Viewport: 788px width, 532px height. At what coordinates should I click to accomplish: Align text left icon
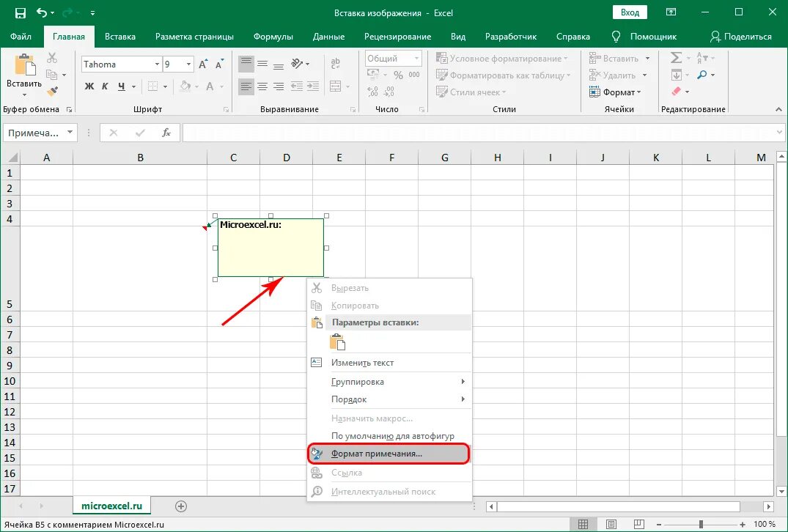coord(246,86)
